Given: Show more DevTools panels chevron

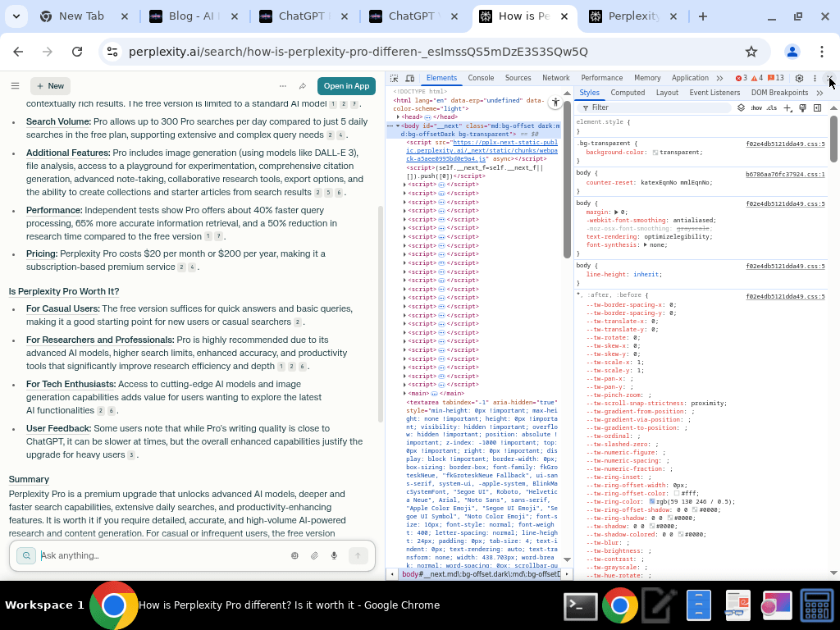Looking at the screenshot, I should 719,78.
